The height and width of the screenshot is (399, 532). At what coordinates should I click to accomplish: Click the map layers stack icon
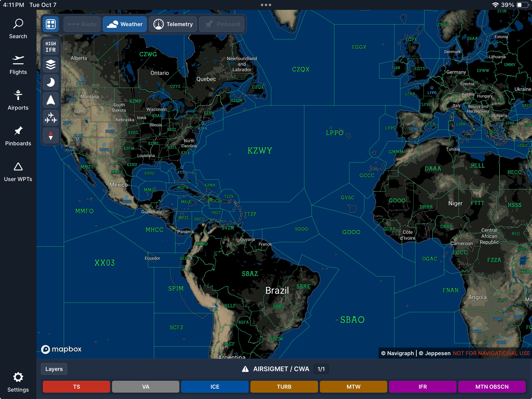pos(51,65)
